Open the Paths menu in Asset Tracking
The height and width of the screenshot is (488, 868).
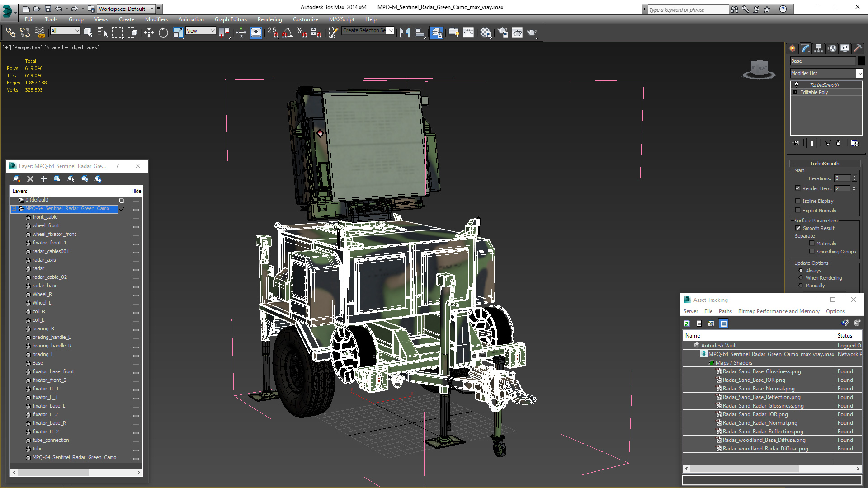pos(725,311)
